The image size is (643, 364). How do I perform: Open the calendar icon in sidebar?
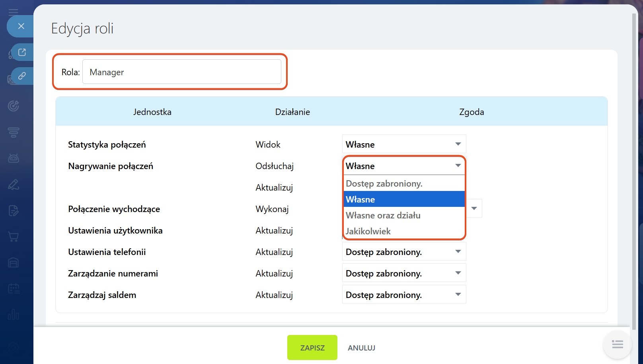(x=14, y=289)
